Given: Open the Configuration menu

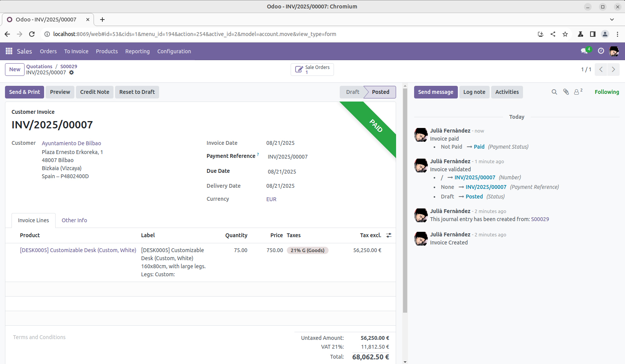Looking at the screenshot, I should click(x=174, y=51).
